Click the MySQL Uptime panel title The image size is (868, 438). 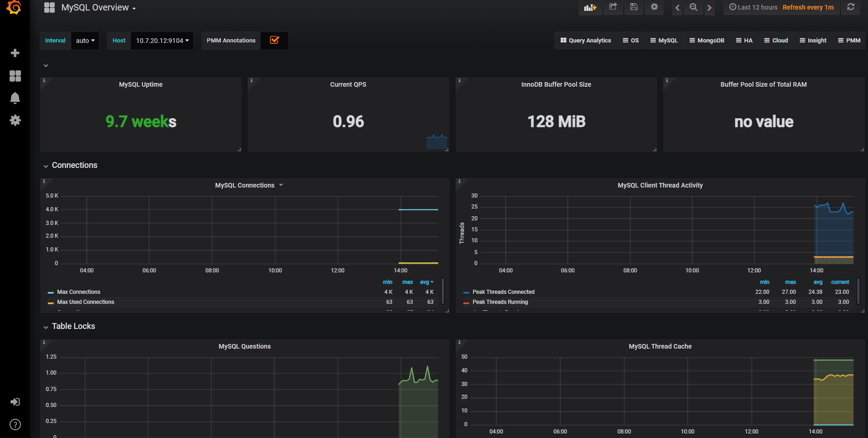[140, 84]
